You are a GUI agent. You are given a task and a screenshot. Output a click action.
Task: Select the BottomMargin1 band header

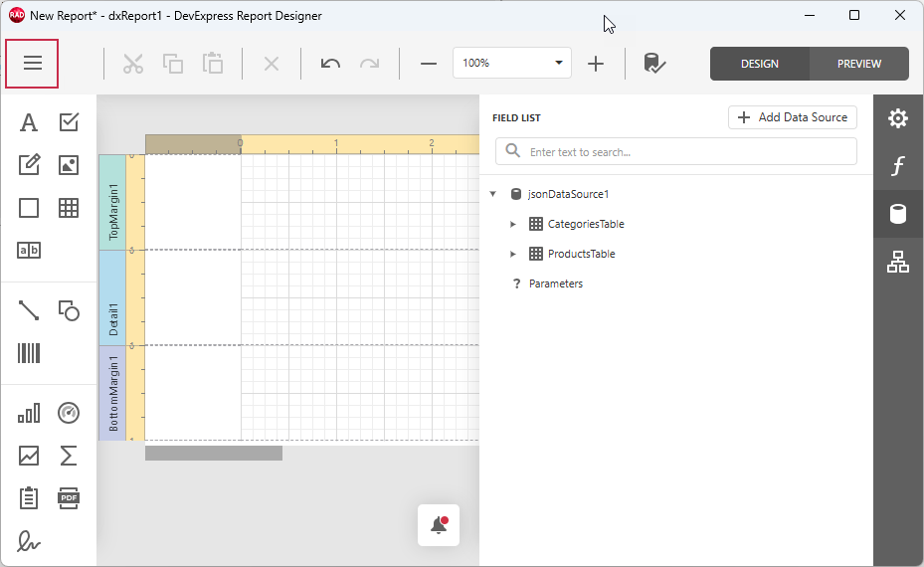tap(112, 393)
